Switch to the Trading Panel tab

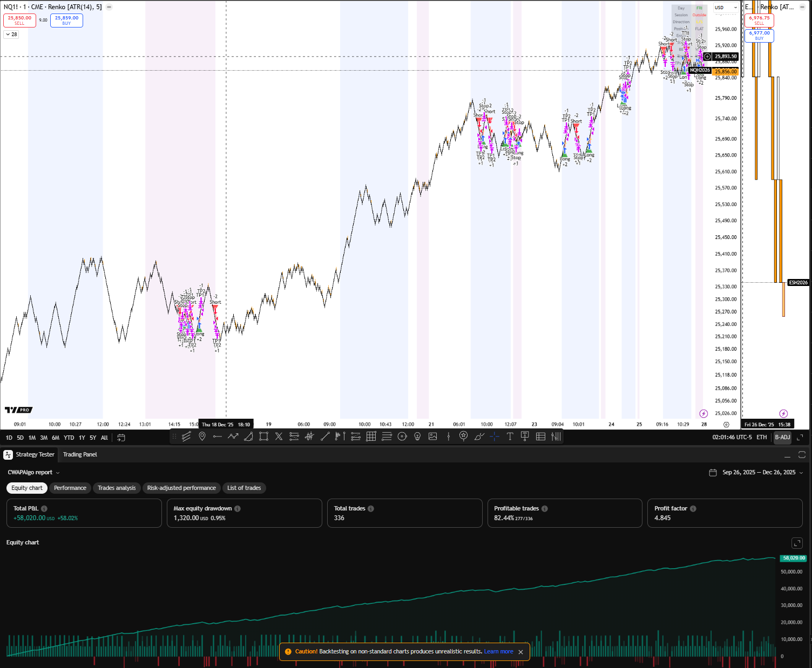tap(80, 454)
